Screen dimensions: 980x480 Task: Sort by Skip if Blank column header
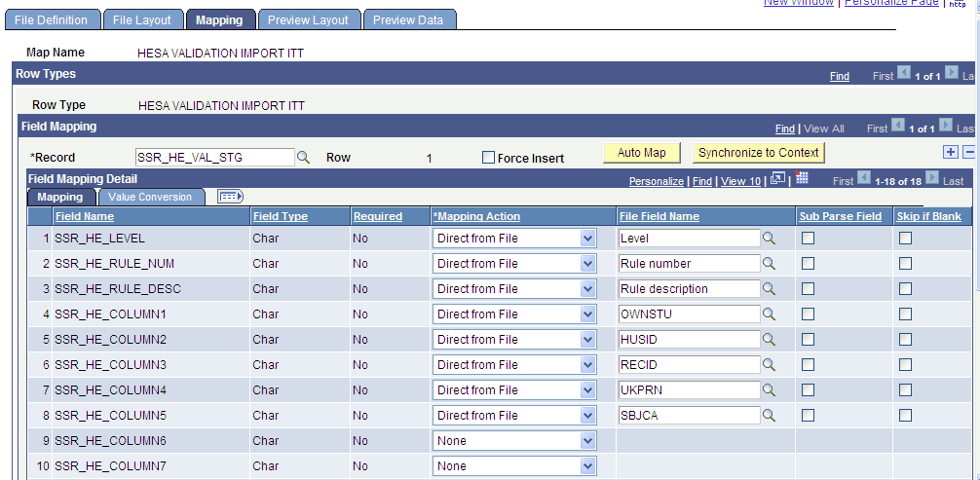[929, 216]
